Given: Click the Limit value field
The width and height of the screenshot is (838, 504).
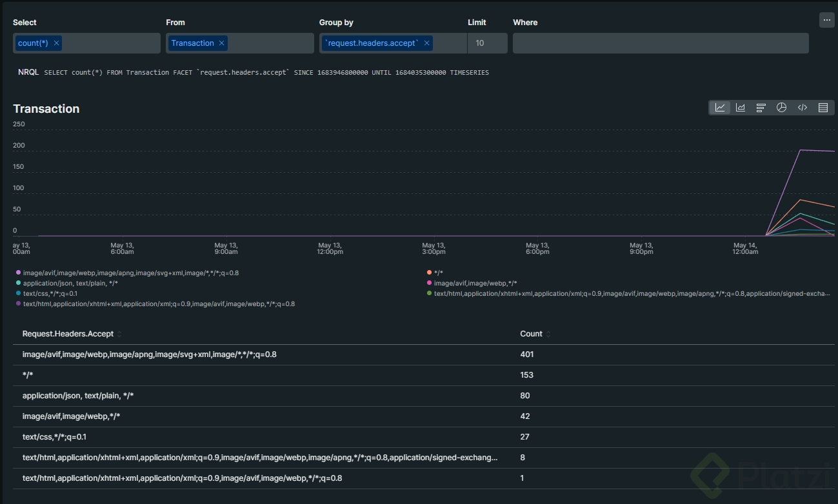Looking at the screenshot, I should point(487,43).
